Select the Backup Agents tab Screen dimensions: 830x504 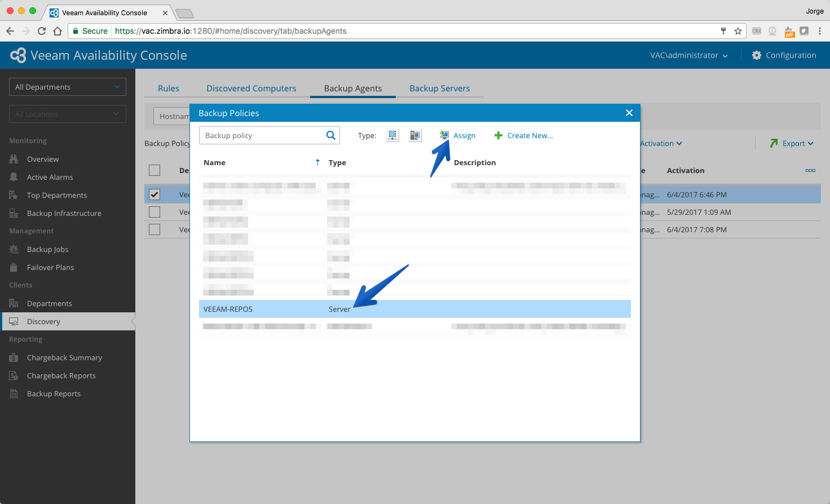353,88
